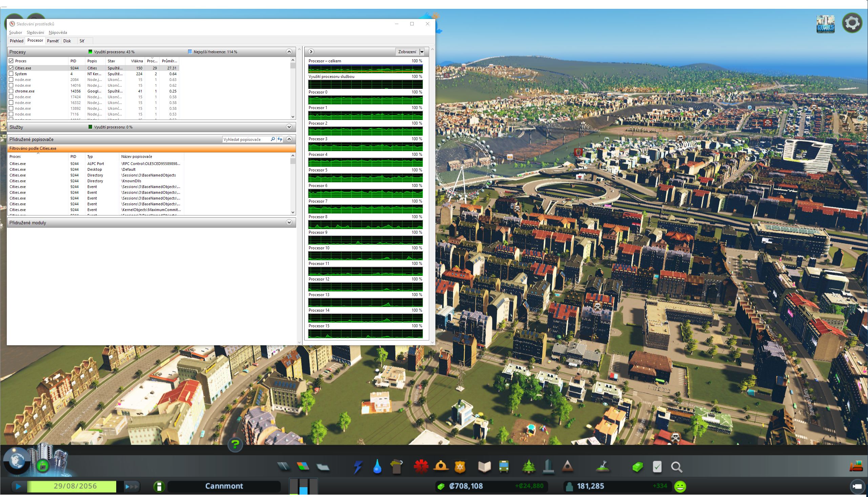Tick node.exe checkbox with PID 17424
Image resolution: width=868 pixels, height=497 pixels.
[11, 97]
